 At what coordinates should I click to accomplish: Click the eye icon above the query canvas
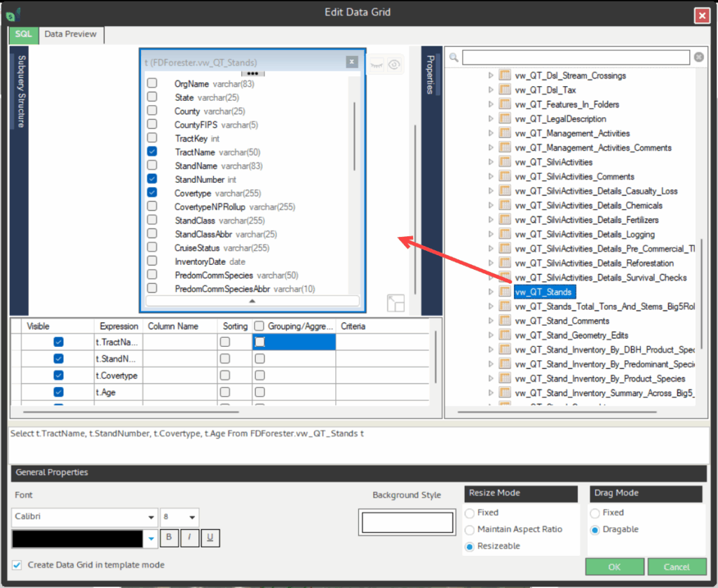(x=395, y=64)
